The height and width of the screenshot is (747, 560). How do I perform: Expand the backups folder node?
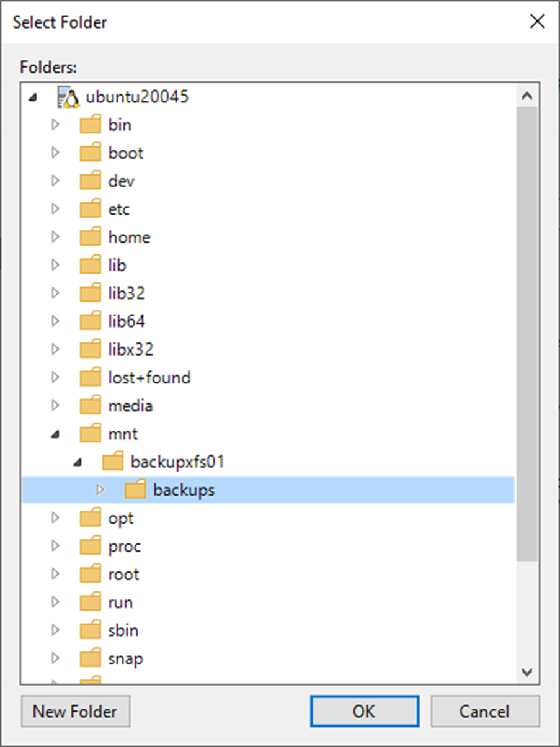click(x=100, y=490)
